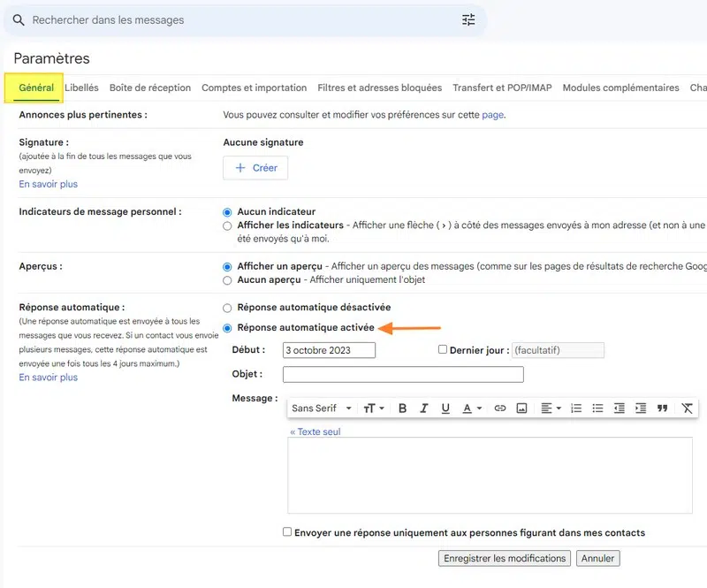Remove formatting using the clear formatting icon

pos(687,408)
